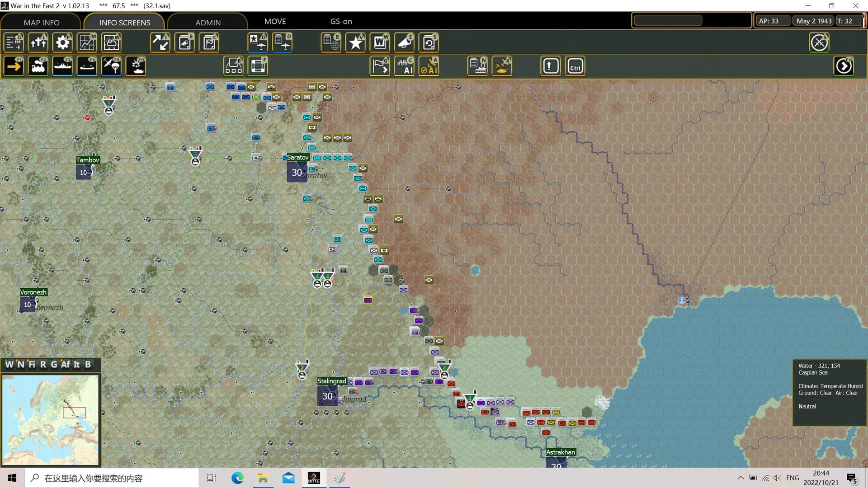This screenshot has width=868, height=488.
Task: Click the Windows Start button
Action: 12,478
